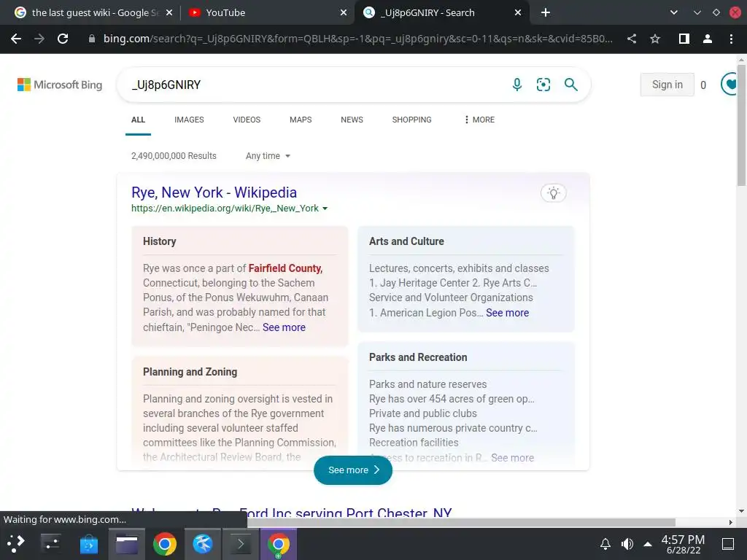This screenshot has height=560, width=747.
Task: Open the Chrome three-dot menu
Action: [731, 39]
